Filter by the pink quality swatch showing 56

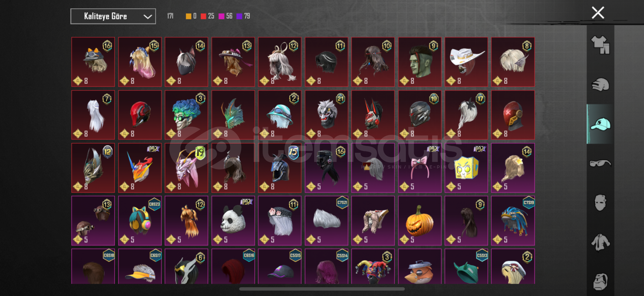click(x=221, y=16)
